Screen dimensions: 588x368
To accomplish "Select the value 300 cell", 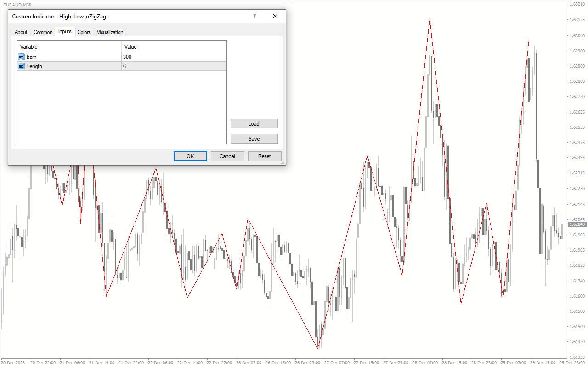I will click(x=174, y=57).
